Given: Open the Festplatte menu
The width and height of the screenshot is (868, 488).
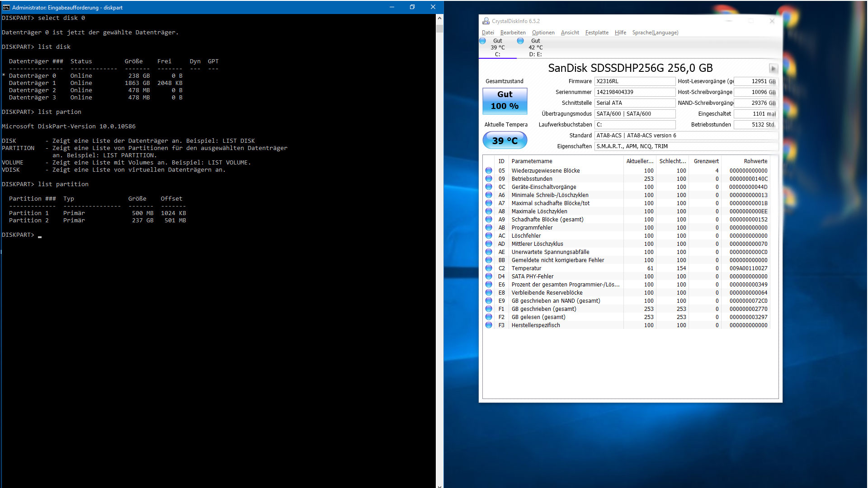Looking at the screenshot, I should pyautogui.click(x=596, y=33).
